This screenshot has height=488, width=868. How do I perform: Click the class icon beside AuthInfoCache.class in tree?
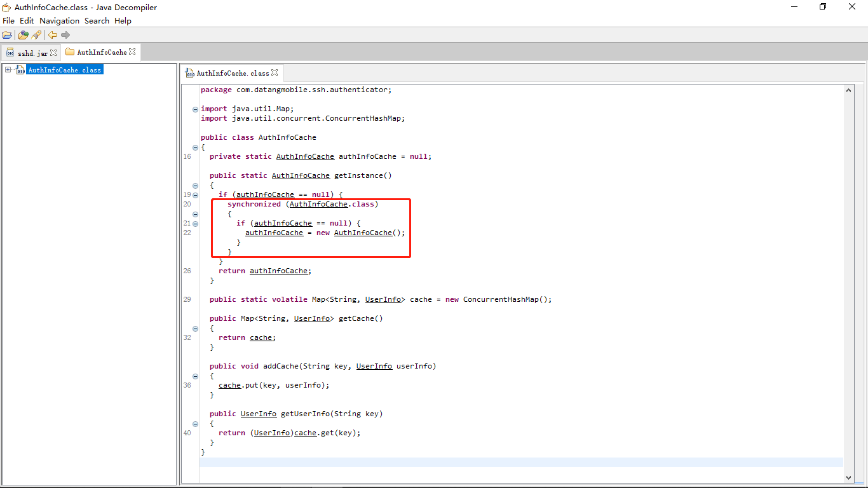(x=20, y=70)
